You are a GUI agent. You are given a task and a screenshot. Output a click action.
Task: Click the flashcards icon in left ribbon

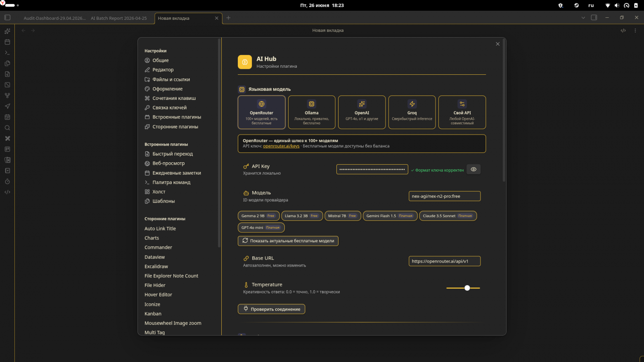pos(7,160)
